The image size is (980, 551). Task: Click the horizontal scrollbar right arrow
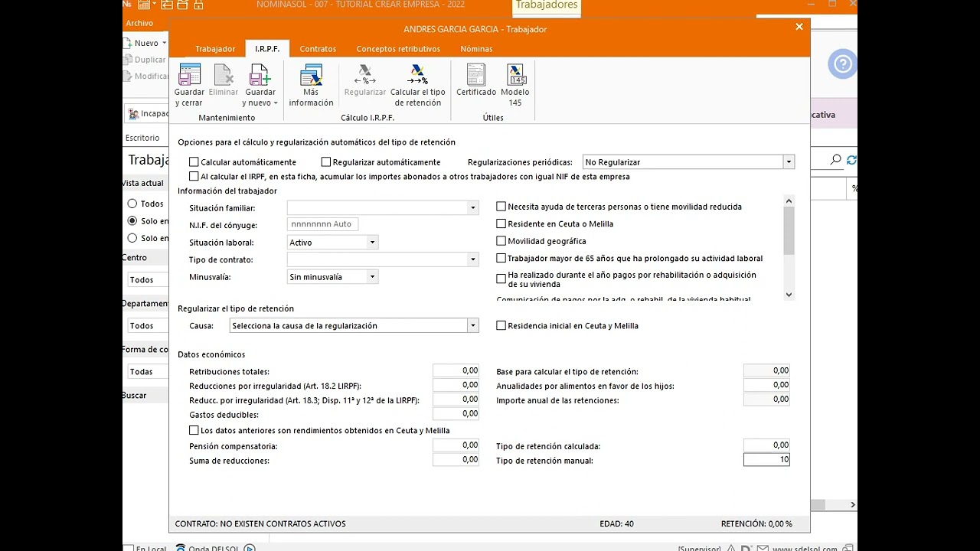coord(853,505)
